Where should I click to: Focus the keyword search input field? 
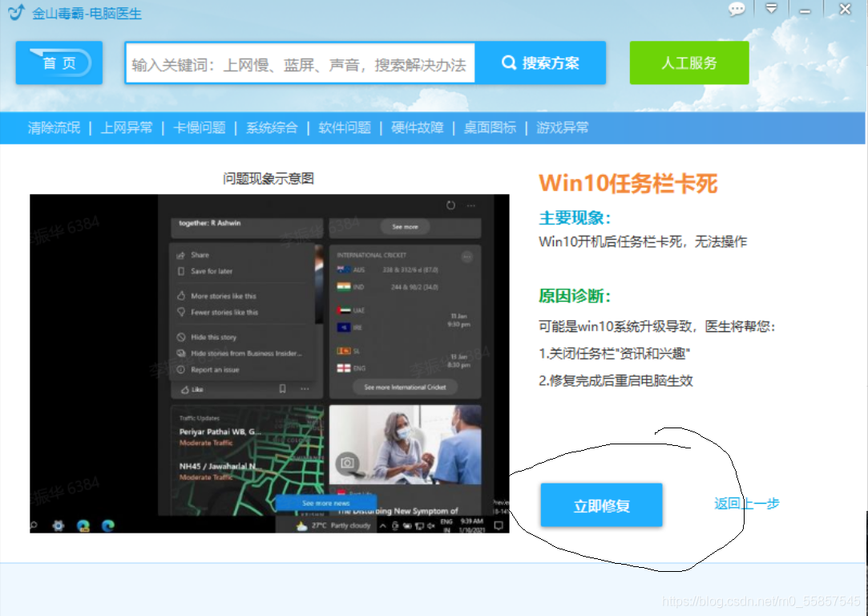tap(300, 63)
